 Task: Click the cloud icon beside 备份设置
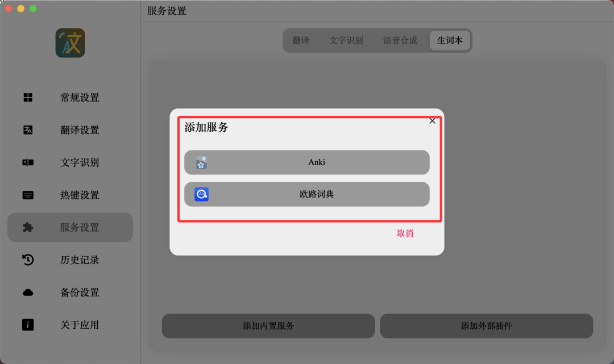28,292
